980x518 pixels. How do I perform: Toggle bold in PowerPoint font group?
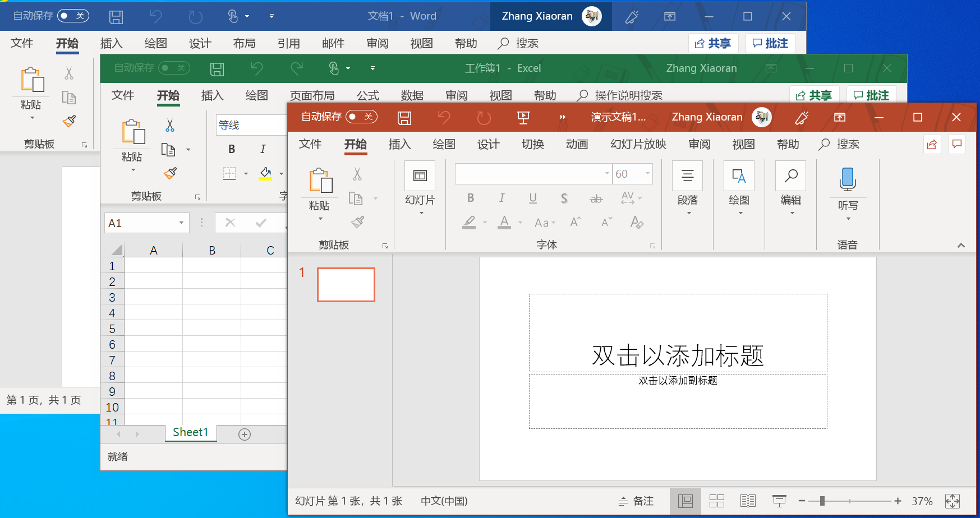tap(470, 198)
